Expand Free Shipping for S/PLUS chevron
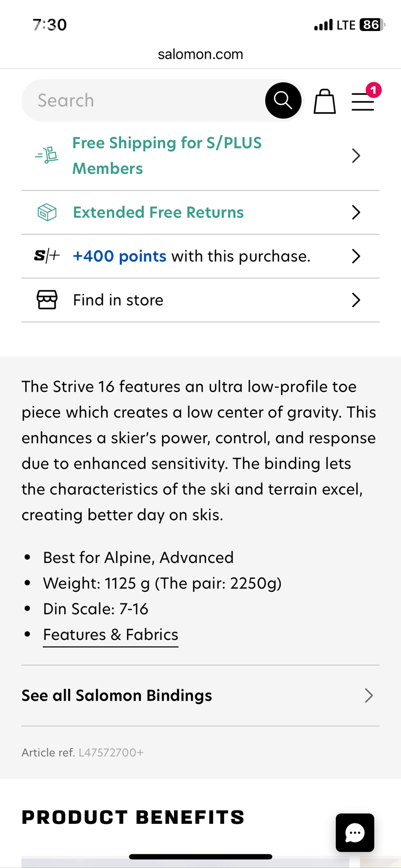This screenshot has width=401, height=868. [356, 155]
